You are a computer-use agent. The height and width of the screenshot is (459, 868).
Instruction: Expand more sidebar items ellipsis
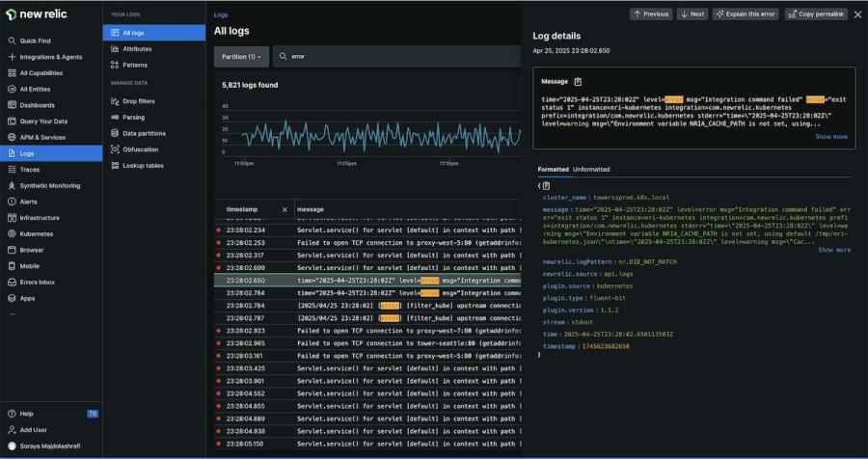13,314
